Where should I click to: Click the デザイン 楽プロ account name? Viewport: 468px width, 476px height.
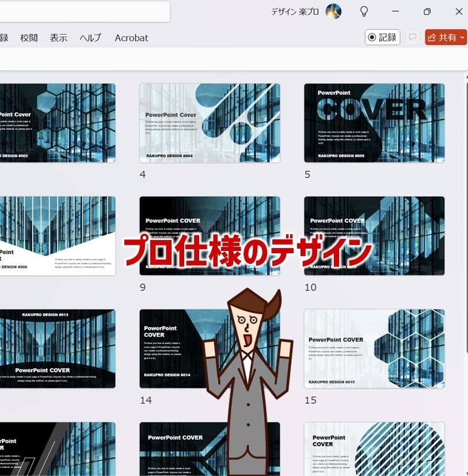tap(295, 12)
